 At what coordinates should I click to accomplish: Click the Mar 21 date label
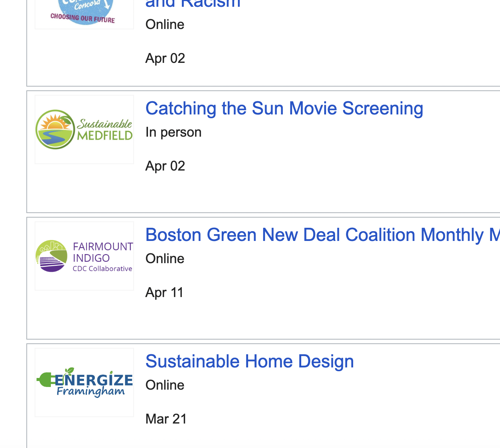166,419
